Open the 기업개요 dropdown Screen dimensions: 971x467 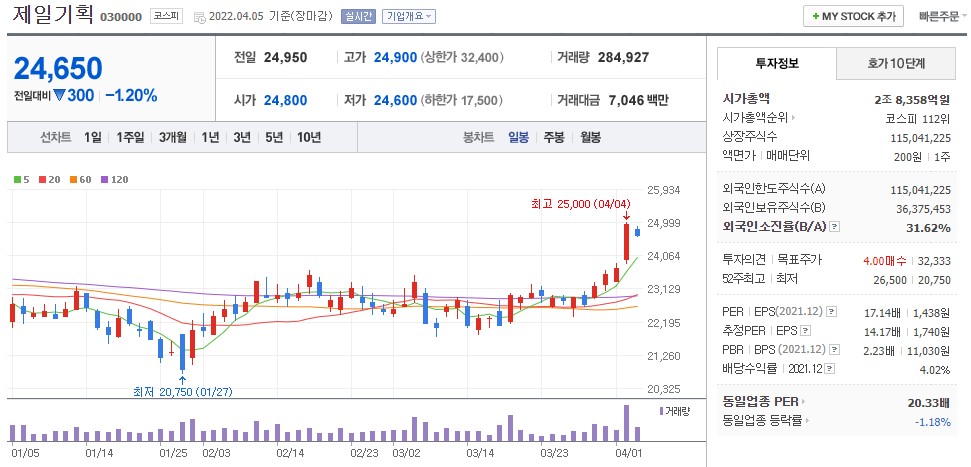[409, 17]
